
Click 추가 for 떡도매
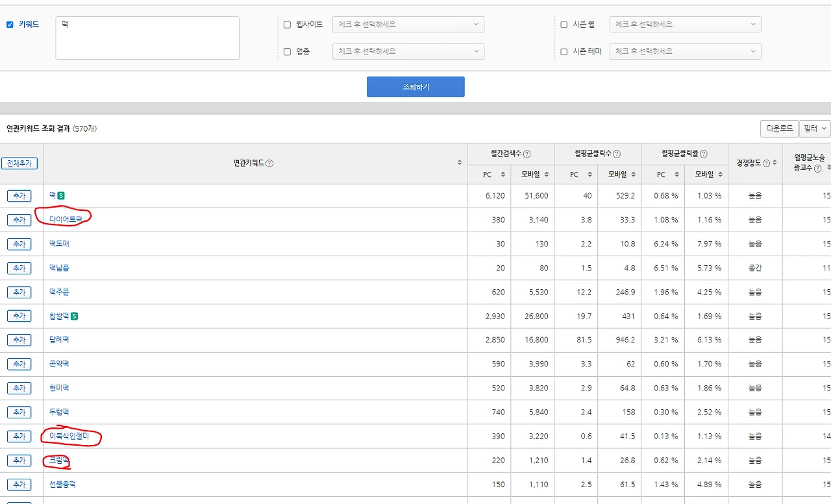19,244
